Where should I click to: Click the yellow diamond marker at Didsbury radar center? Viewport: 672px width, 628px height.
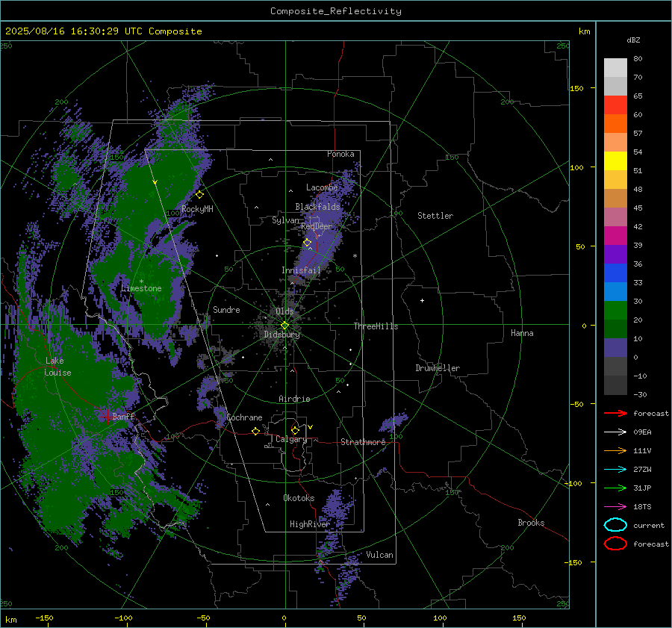(x=284, y=326)
